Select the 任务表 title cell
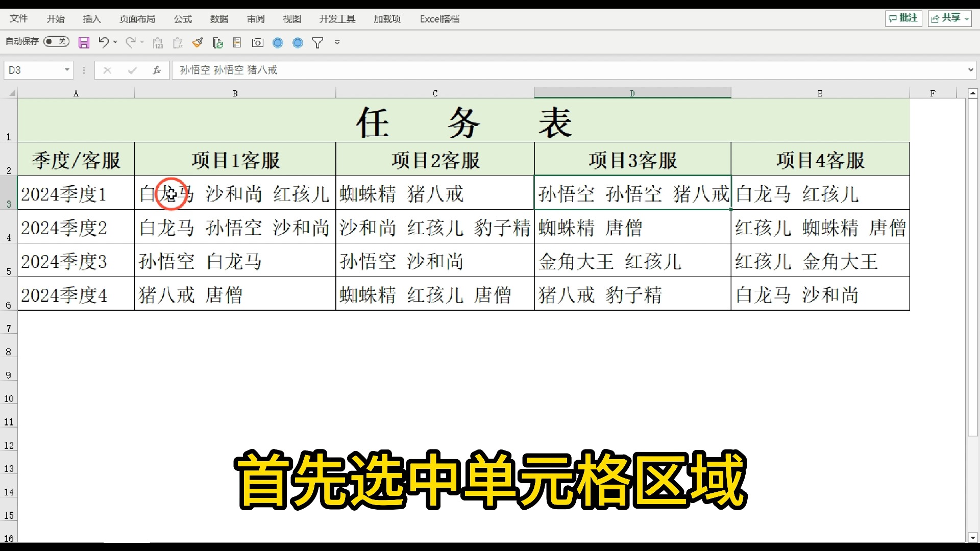Screen dimensions: 980x551 pos(463,120)
